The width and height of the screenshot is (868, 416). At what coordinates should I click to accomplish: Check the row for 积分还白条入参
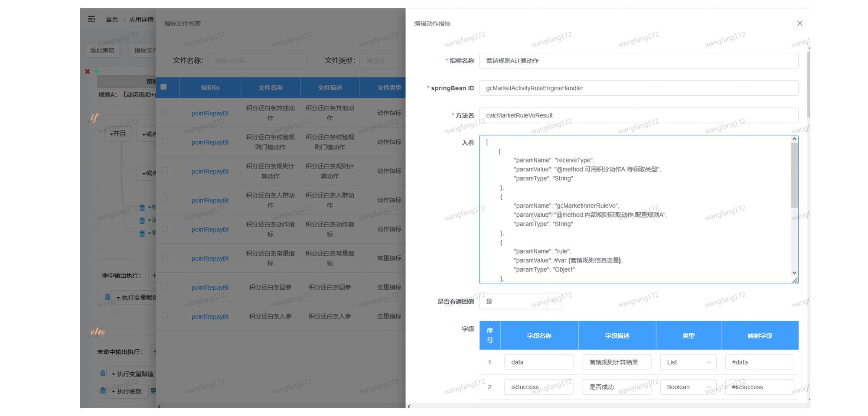tap(165, 315)
